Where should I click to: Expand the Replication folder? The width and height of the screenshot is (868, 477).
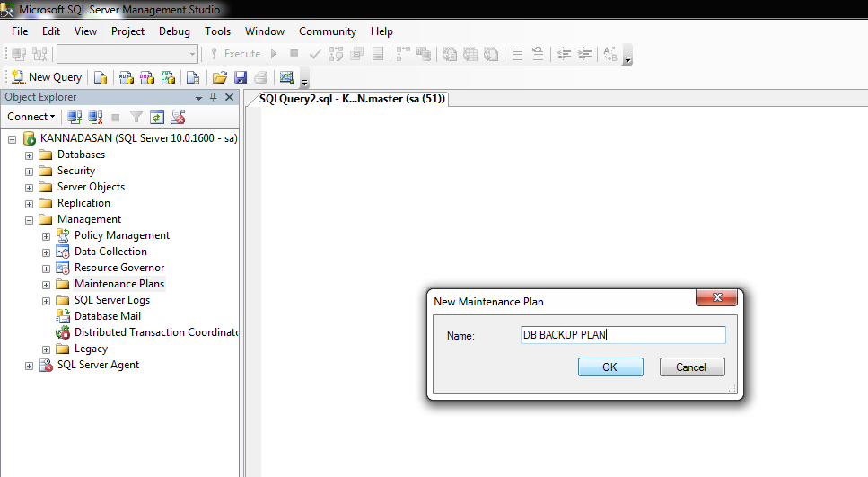point(30,204)
